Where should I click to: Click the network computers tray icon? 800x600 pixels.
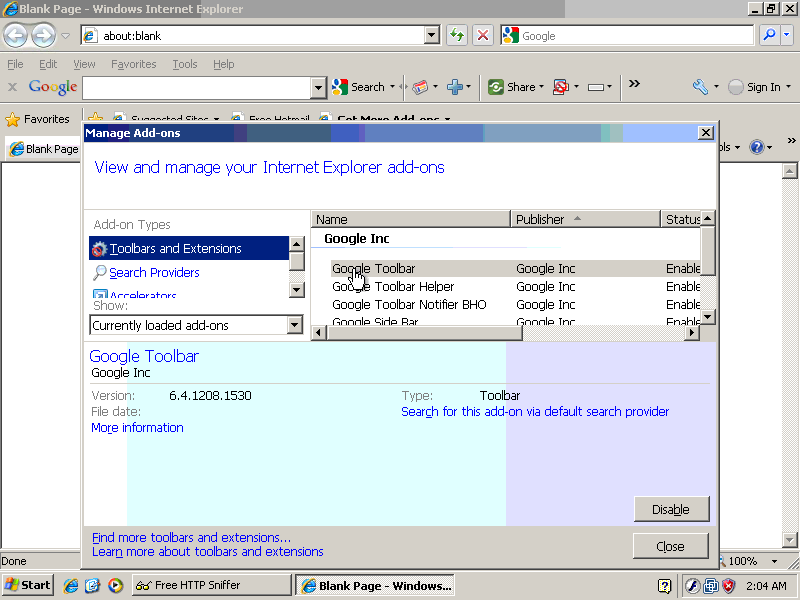(711, 586)
